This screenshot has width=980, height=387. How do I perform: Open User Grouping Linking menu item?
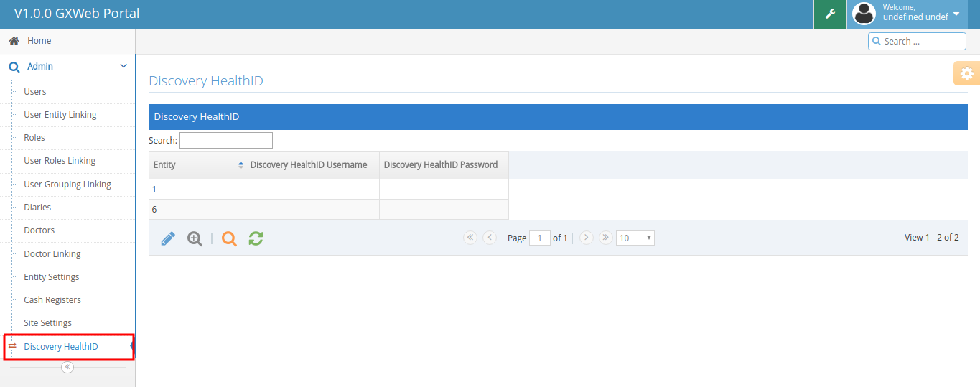coord(67,185)
